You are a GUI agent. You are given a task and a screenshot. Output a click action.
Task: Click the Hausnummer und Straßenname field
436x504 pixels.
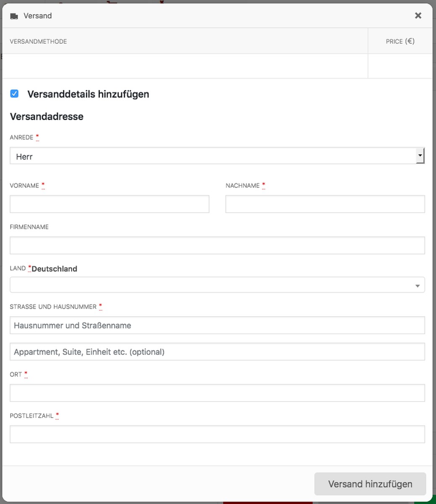[217, 325]
